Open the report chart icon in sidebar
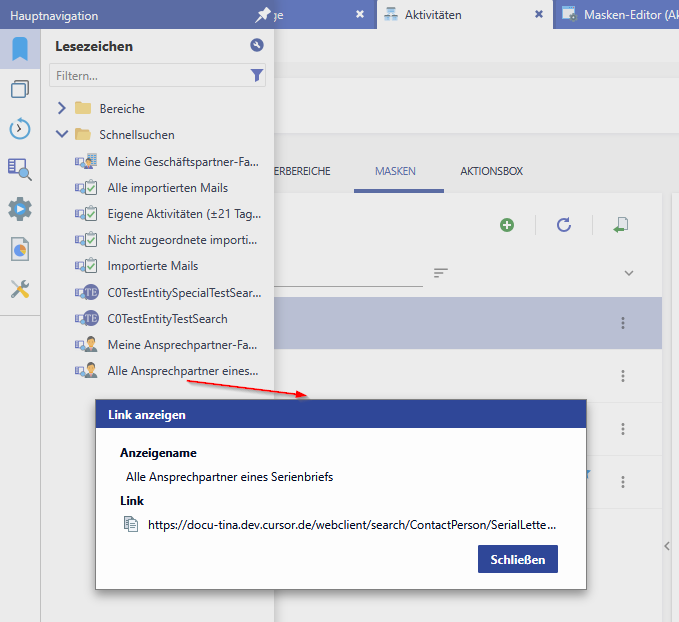679x622 pixels. pos(20,249)
